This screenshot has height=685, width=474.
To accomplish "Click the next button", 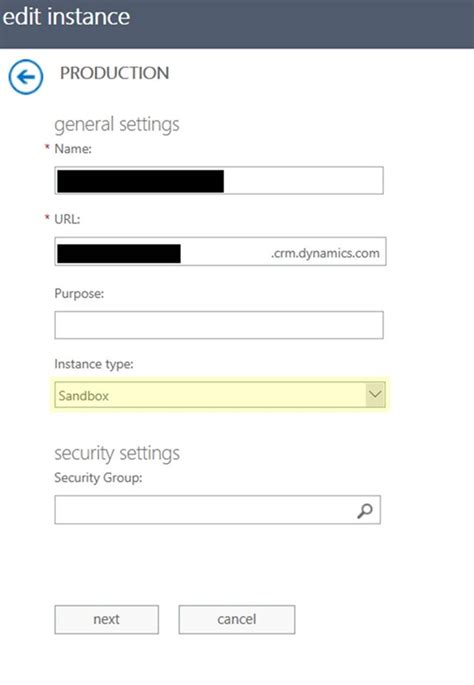I will click(x=107, y=619).
